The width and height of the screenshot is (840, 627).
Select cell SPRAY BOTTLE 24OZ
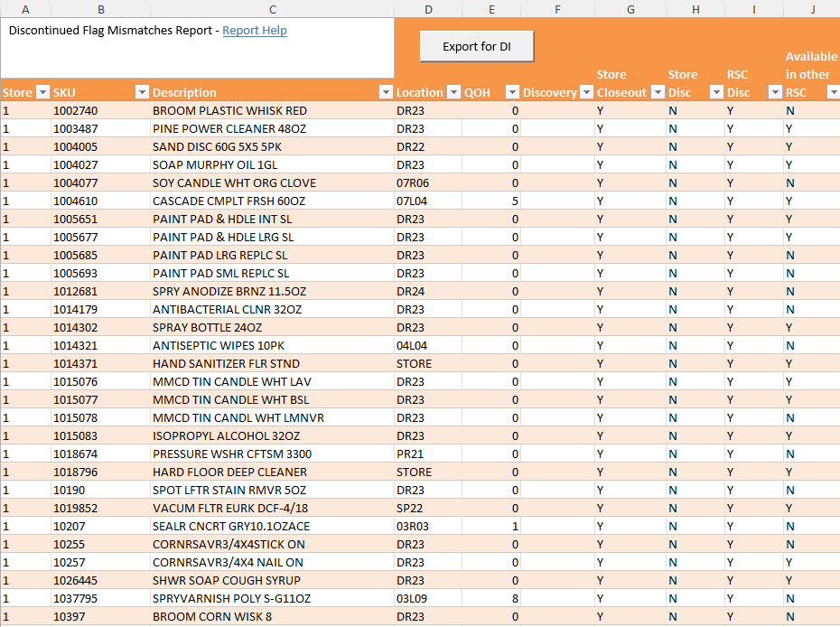tap(272, 327)
